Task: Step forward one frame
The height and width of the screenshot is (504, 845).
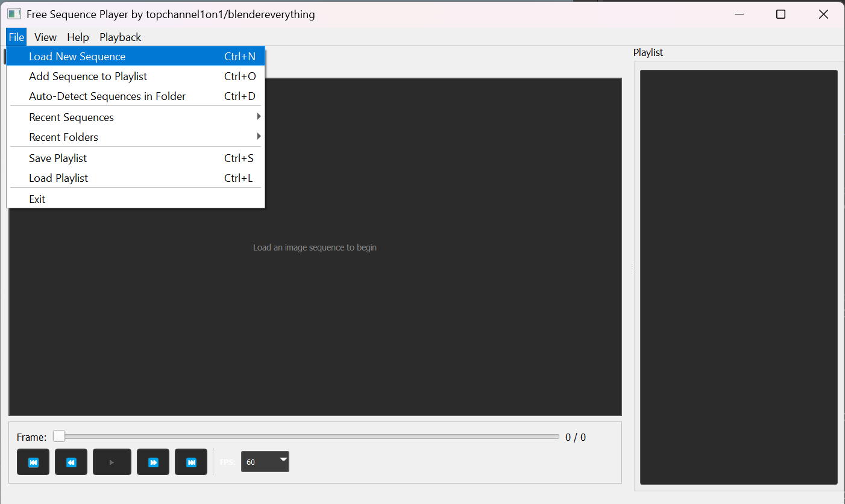Action: tap(153, 462)
